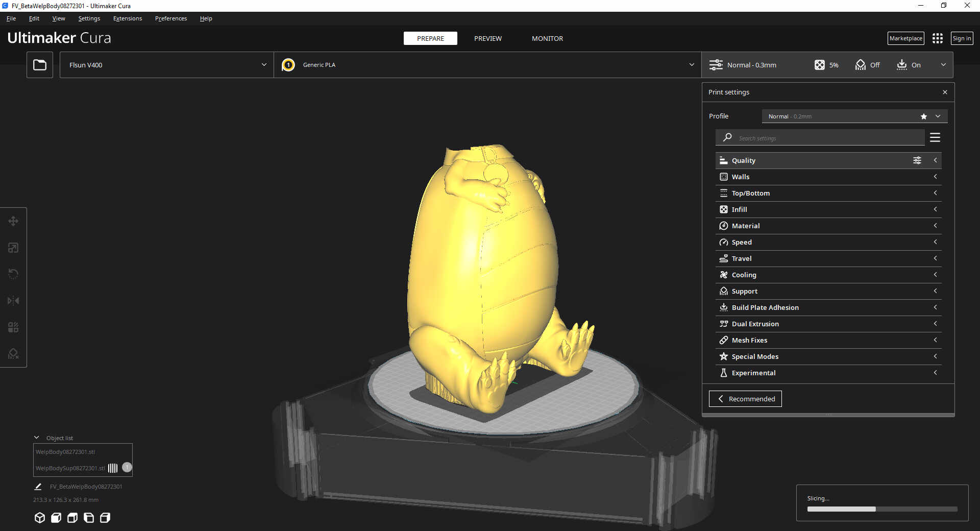Viewport: 980px width, 531px height.
Task: Open the Settings menu
Action: click(89, 18)
